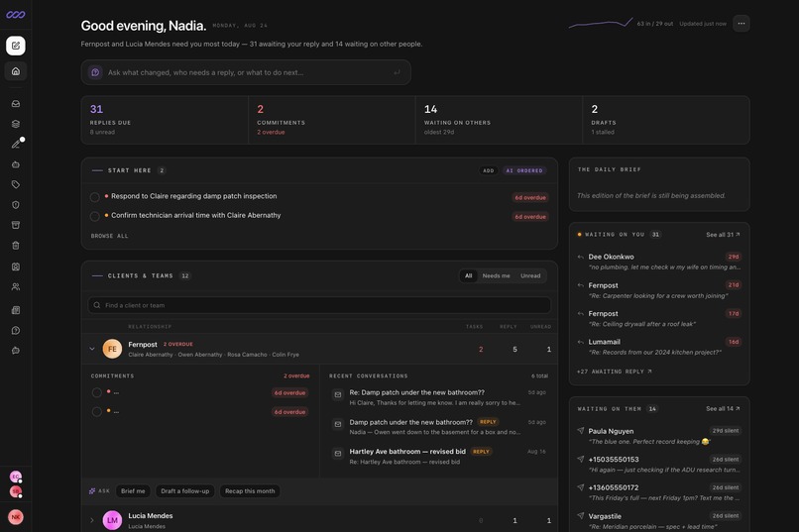This screenshot has width=799, height=532.
Task: Select the Unread filter tab
Action: pyautogui.click(x=530, y=276)
